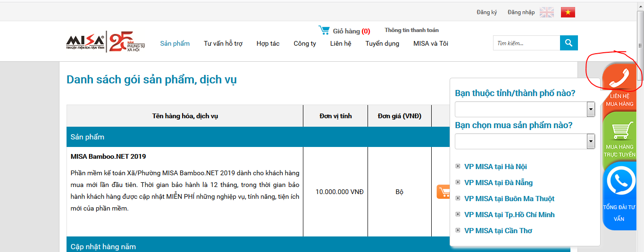Click the Đăng ký link
644x252 pixels.
point(487,12)
